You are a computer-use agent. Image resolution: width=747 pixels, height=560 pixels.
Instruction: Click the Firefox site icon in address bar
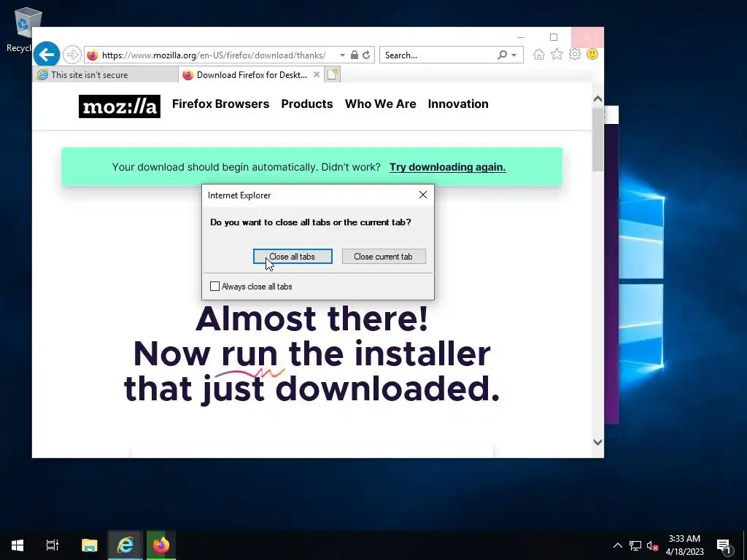click(x=93, y=55)
